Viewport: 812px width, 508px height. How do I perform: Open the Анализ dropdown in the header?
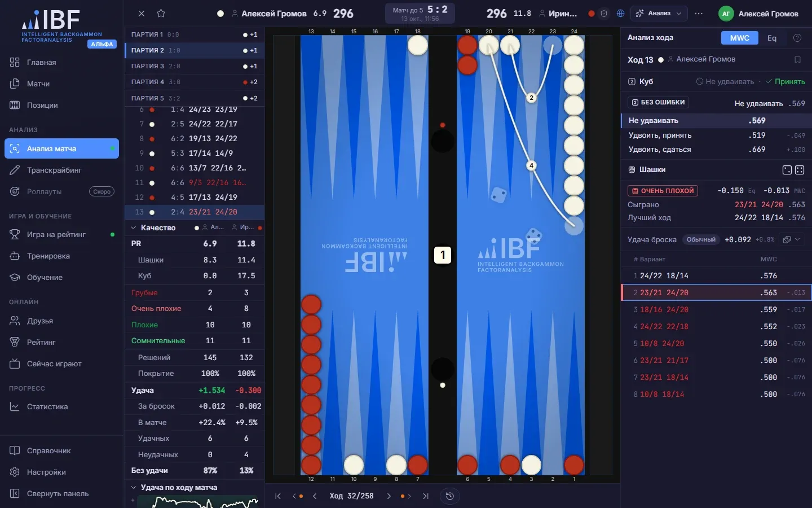(659, 14)
